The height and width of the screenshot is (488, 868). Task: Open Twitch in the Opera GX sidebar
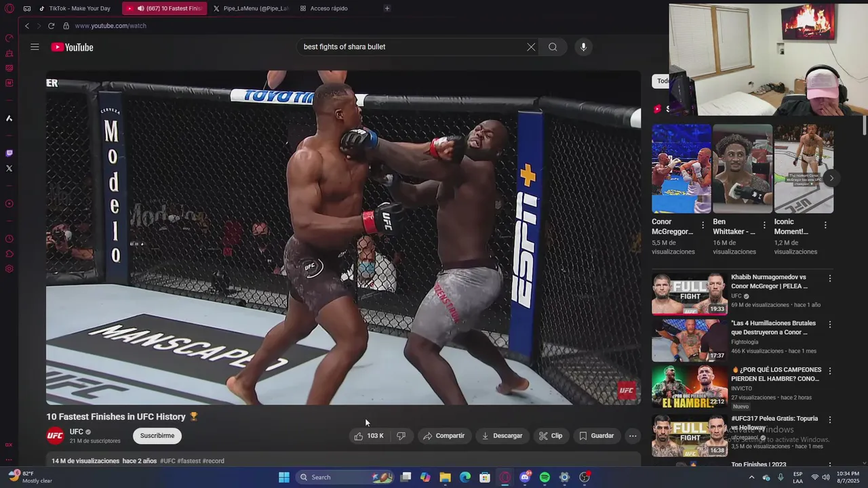coord(9,153)
